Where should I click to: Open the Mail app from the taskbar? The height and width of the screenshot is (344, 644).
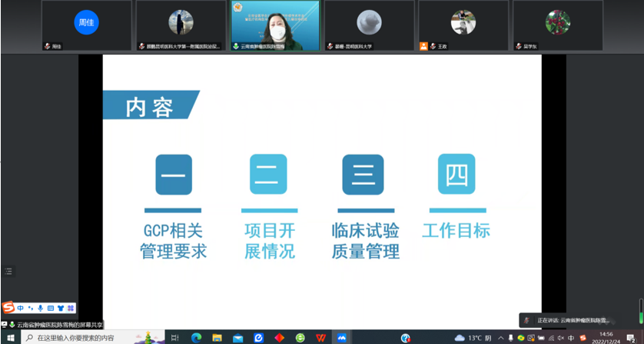237,338
